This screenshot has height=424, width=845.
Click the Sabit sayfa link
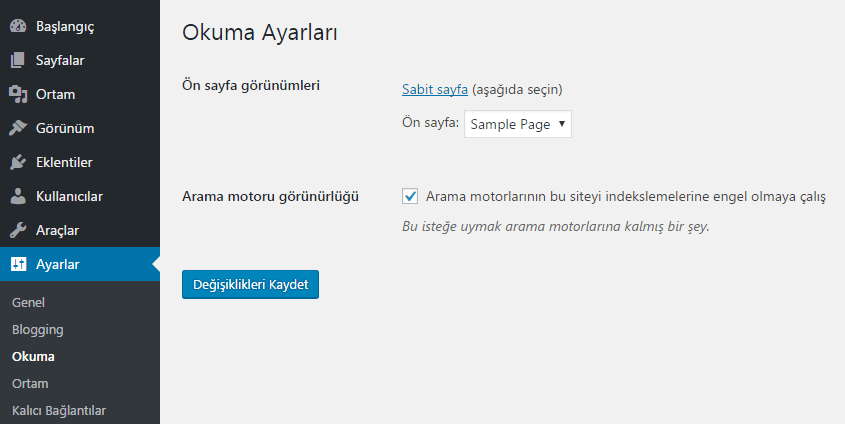coord(434,89)
